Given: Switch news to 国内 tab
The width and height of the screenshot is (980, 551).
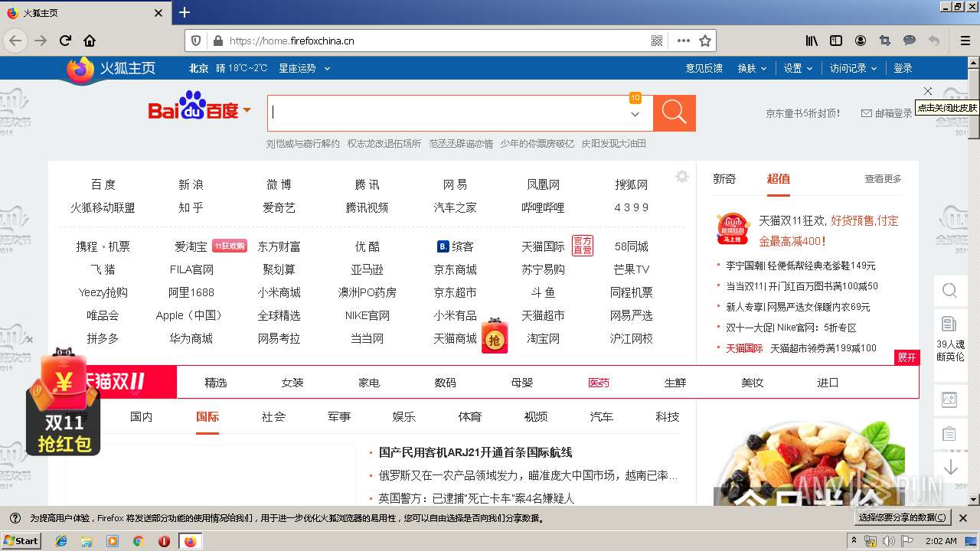Looking at the screenshot, I should [x=142, y=417].
